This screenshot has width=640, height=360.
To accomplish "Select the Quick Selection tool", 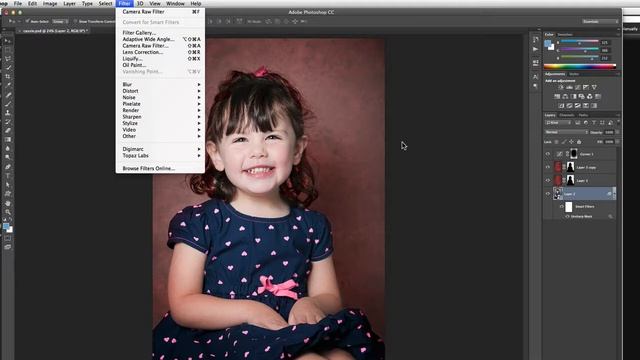I will point(8,68).
